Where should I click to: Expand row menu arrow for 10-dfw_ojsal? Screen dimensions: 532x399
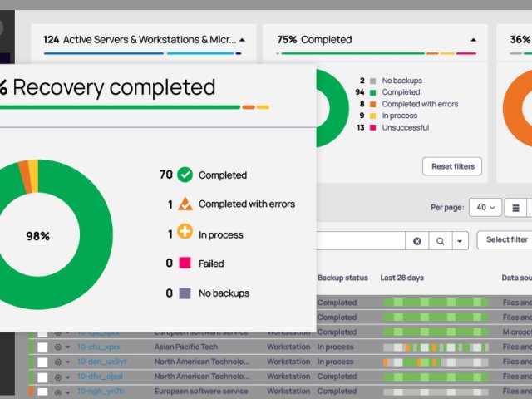pyautogui.click(x=67, y=377)
